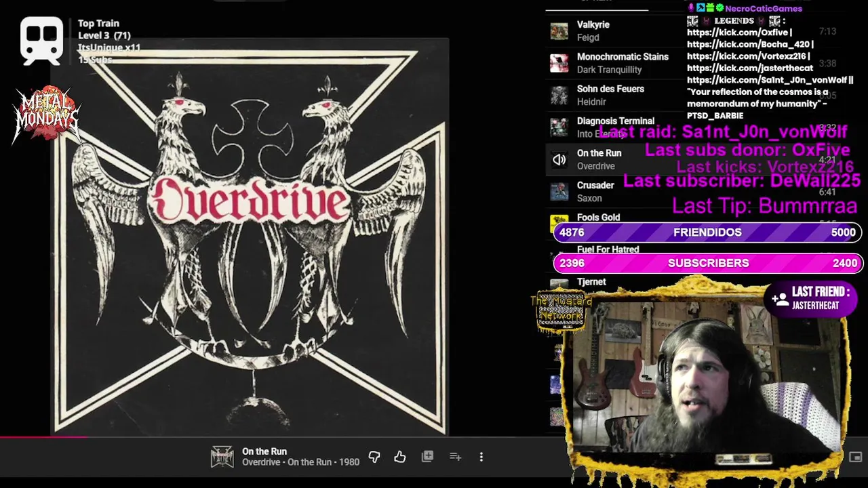The image size is (868, 488).
Task: Click the small Overdrive thumbnail in player bar
Action: pos(222,457)
